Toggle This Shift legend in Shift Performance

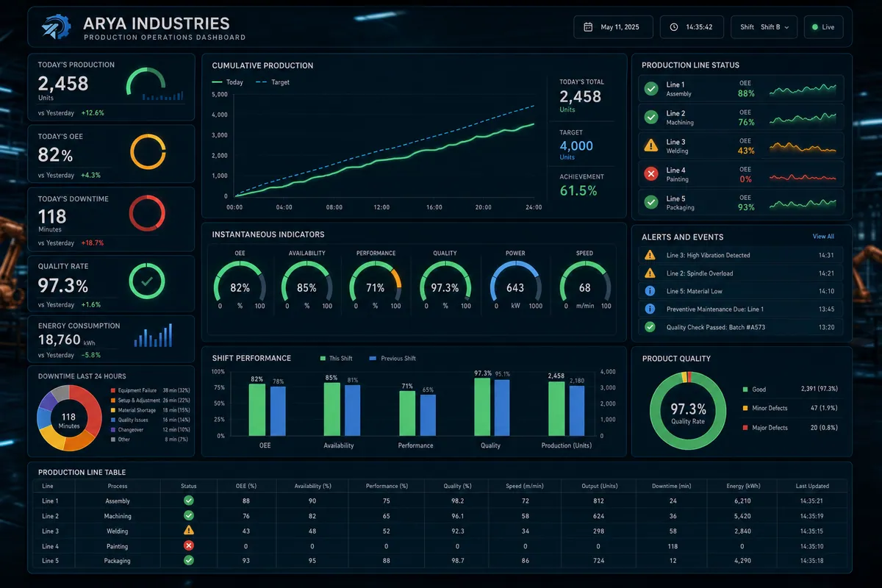(x=337, y=358)
